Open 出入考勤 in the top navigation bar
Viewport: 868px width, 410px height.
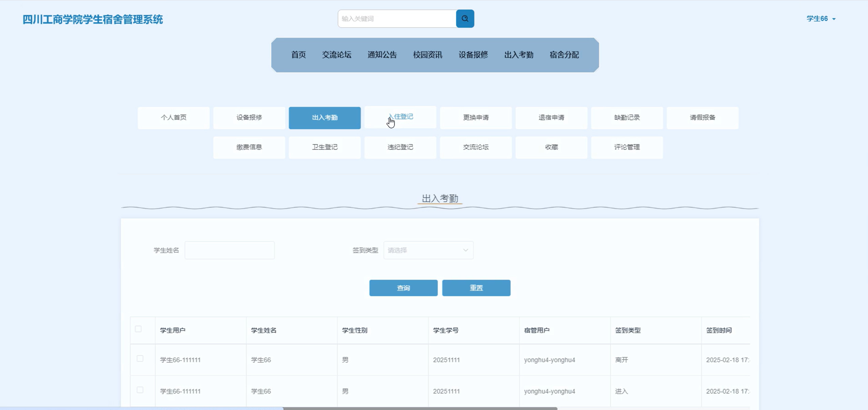tap(518, 55)
